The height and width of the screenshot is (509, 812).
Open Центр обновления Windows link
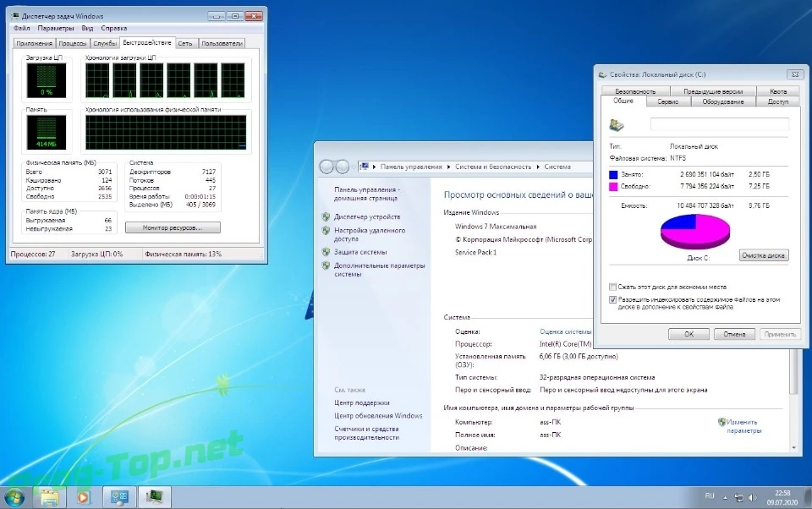[x=379, y=416]
